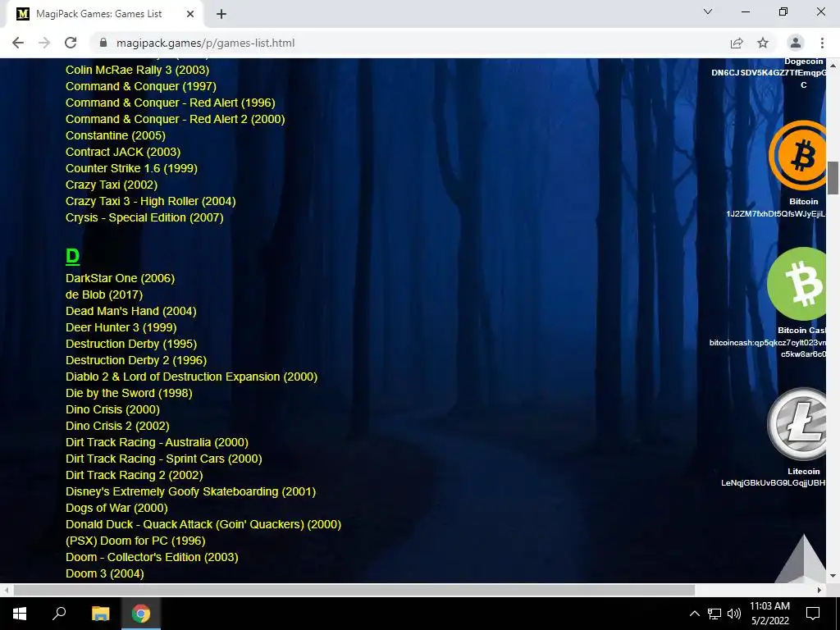Screen dimensions: 840x630
Task: Open Crazy Taxi (2002) link
Action: (112, 185)
